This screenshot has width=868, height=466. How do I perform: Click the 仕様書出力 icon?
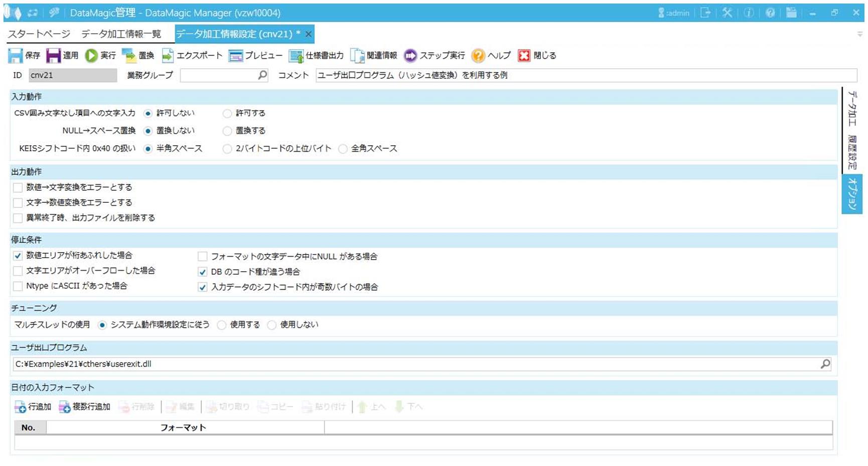(x=297, y=56)
